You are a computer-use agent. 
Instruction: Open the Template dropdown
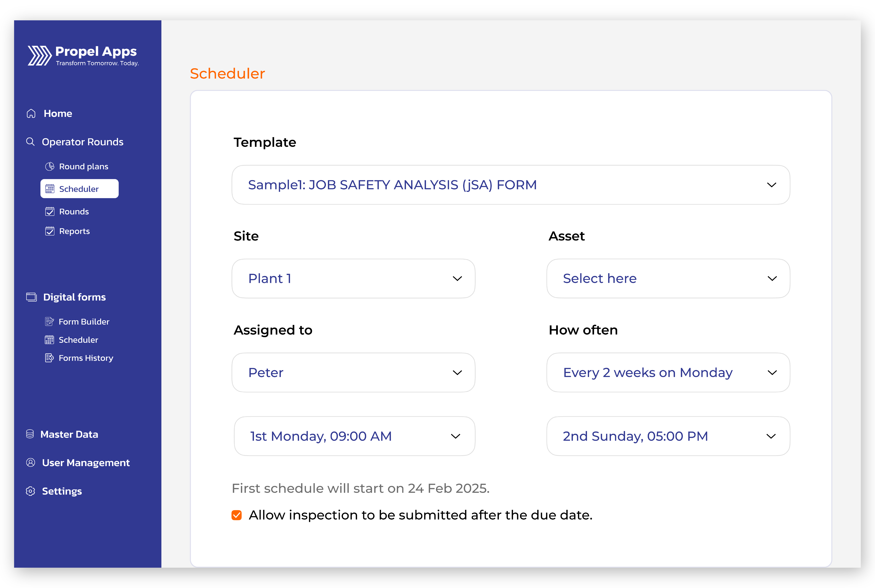[x=511, y=185]
